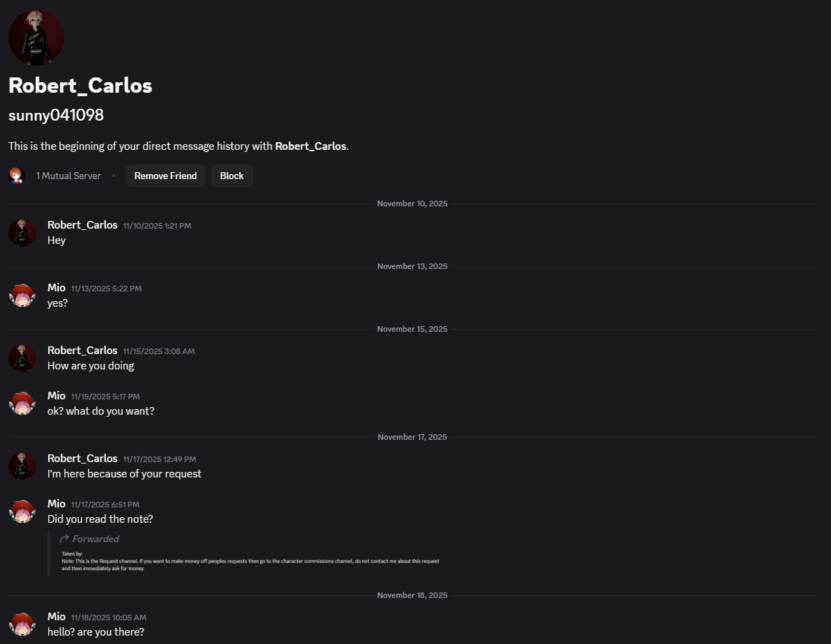
Task: Click Robert_Carlos name above "How are you doing"
Action: (82, 351)
